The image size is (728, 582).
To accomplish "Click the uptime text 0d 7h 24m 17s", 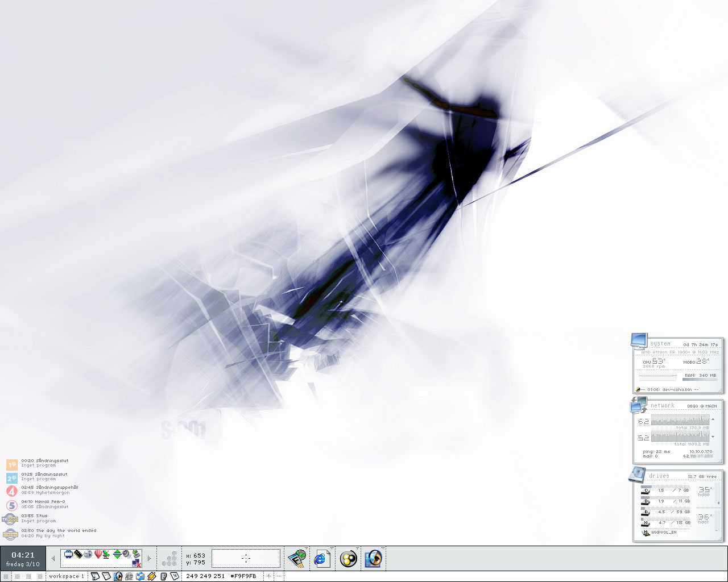I will click(x=701, y=344).
